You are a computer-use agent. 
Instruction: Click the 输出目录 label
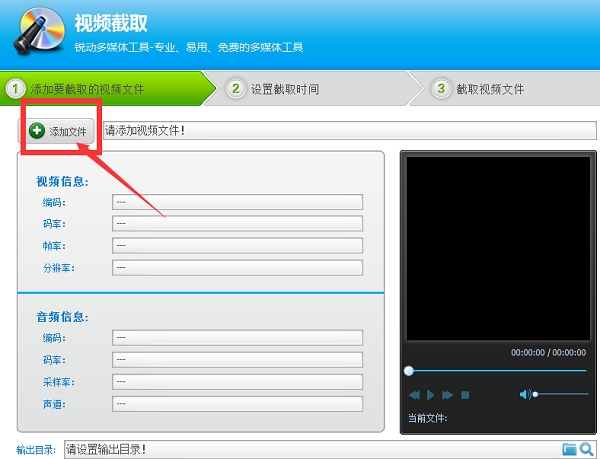(x=36, y=450)
